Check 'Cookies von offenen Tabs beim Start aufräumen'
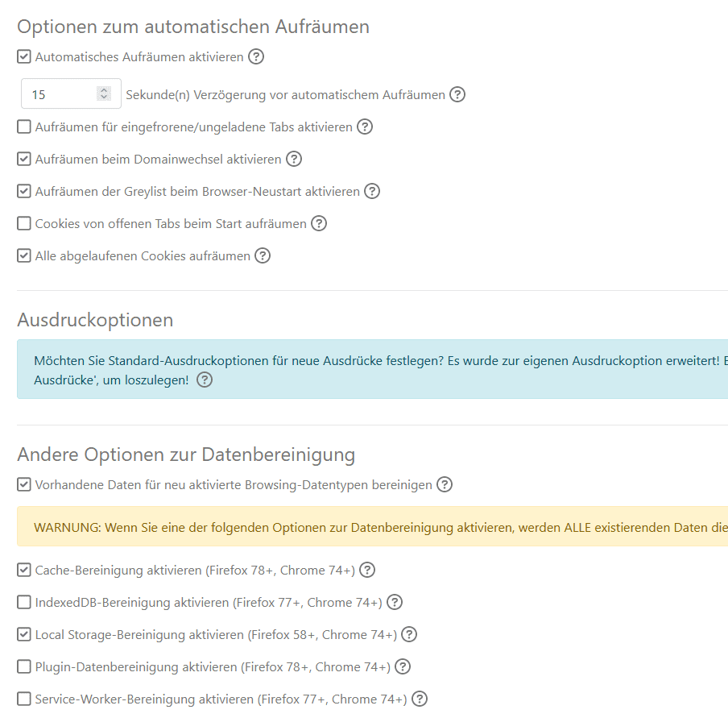 (x=23, y=223)
